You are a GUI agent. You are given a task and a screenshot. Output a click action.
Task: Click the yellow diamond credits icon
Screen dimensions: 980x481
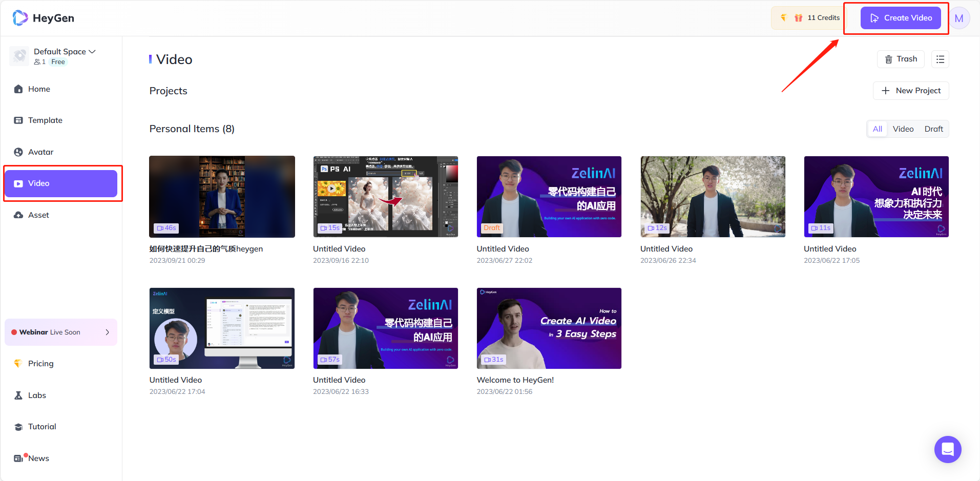coord(783,18)
